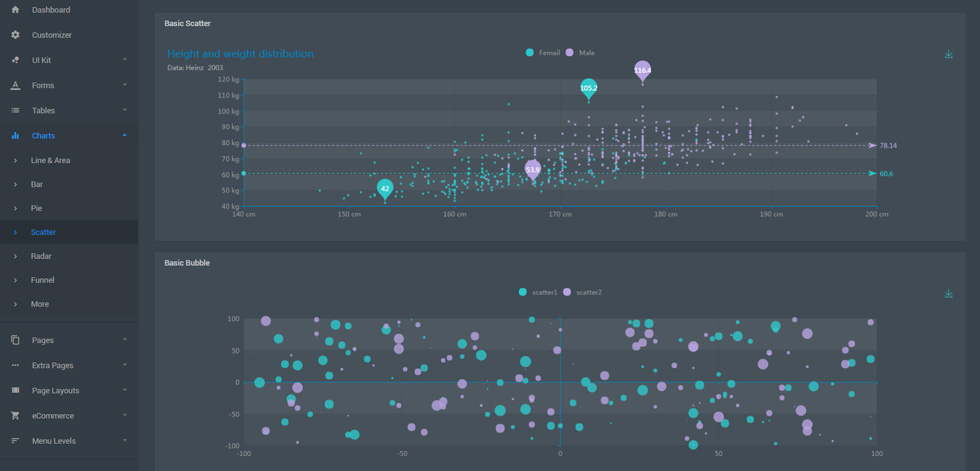The width and height of the screenshot is (980, 471).
Task: Click the Customizer gear icon
Action: click(16, 35)
